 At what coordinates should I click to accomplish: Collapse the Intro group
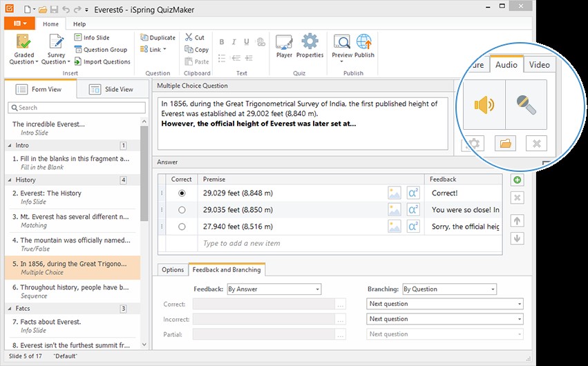(x=10, y=145)
